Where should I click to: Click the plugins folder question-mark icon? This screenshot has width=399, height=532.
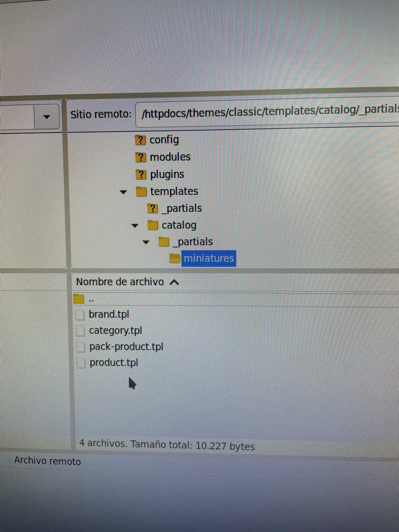[x=141, y=175]
